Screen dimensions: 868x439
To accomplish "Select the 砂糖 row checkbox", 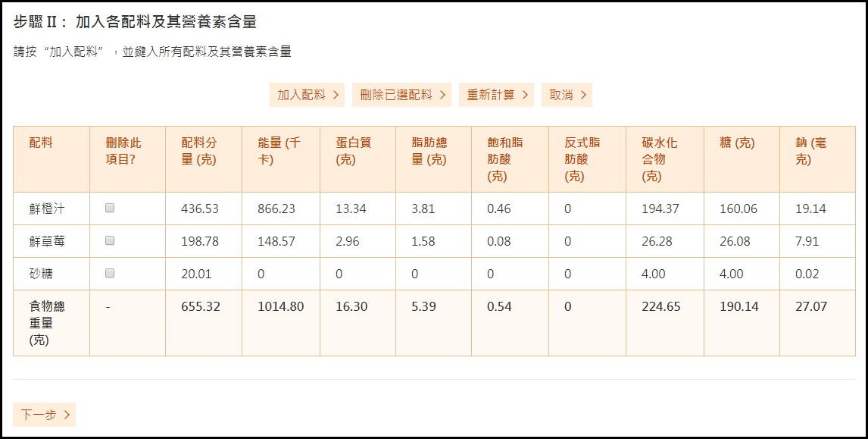I will pyautogui.click(x=110, y=273).
